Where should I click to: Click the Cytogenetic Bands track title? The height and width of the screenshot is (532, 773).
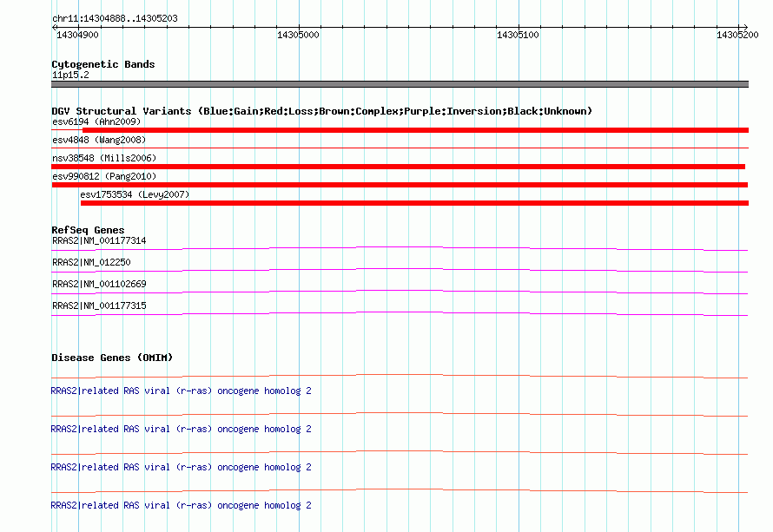click(103, 64)
